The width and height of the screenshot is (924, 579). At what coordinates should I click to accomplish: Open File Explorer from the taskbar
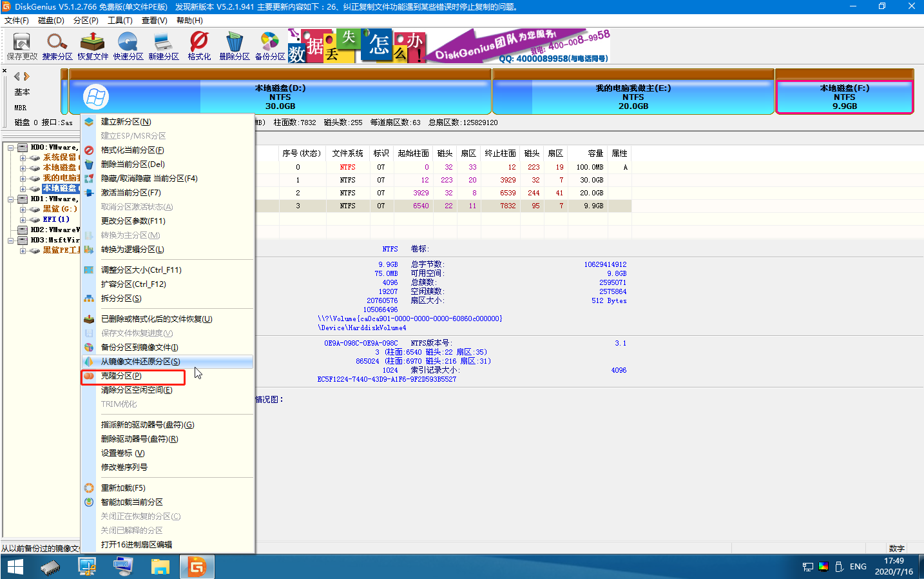click(160, 567)
